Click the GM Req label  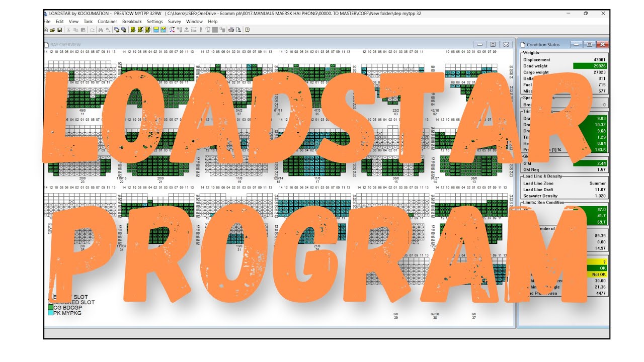click(x=532, y=170)
